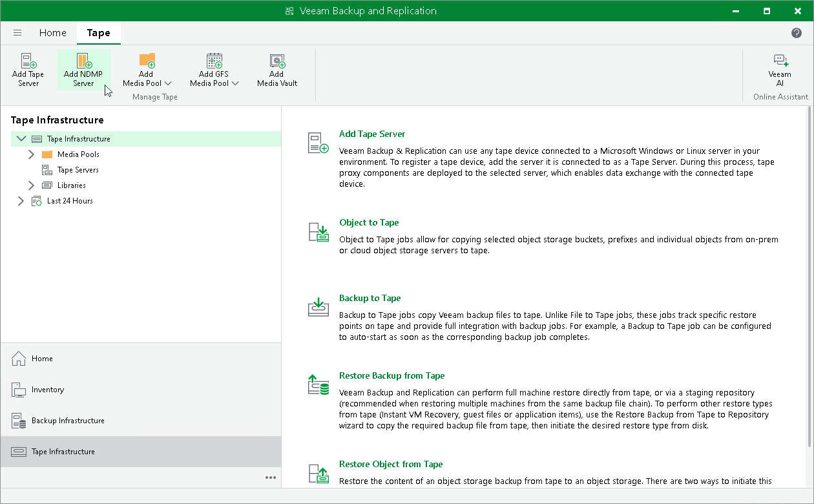Click the Add GFS Media Pool calendar icon
This screenshot has height=504, width=814.
coord(214,61)
